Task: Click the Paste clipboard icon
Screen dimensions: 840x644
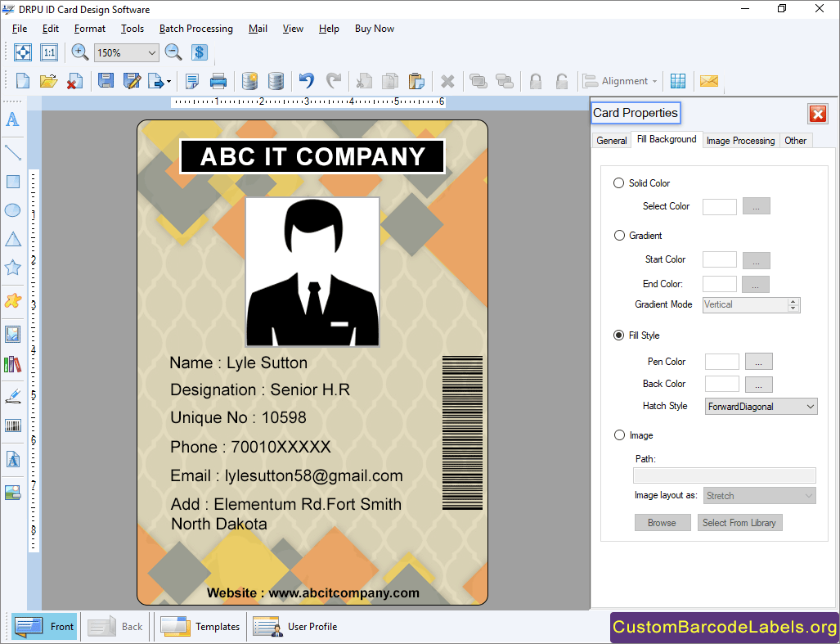Action: tap(416, 81)
